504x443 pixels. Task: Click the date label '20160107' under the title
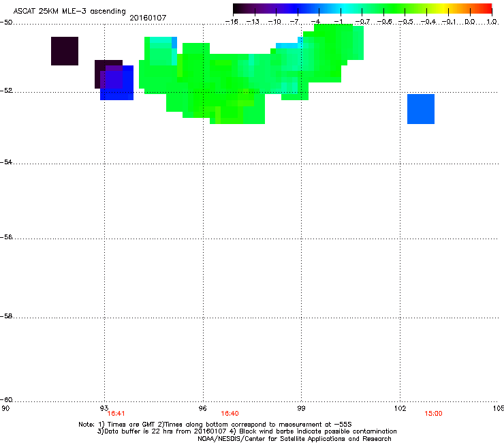[148, 18]
